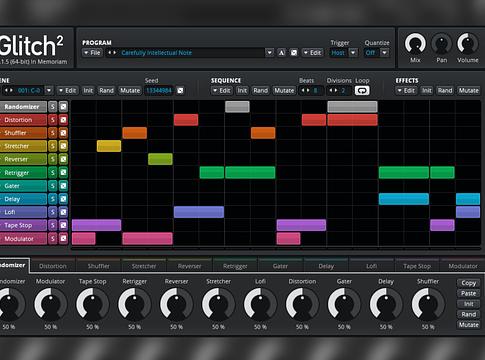Open the Sequence Edit dropdown
The height and width of the screenshot is (360, 485).
[x=221, y=90]
